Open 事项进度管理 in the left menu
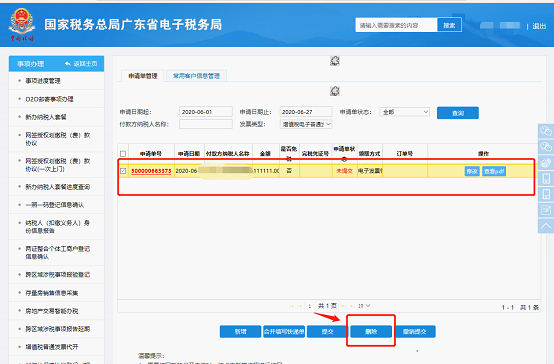 [43, 81]
